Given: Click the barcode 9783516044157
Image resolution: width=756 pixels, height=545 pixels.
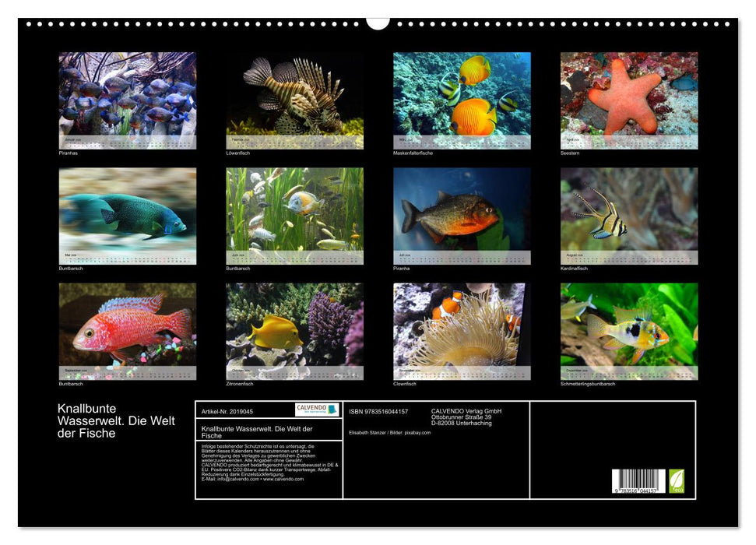Looking at the screenshot, I should pyautogui.click(x=637, y=481).
